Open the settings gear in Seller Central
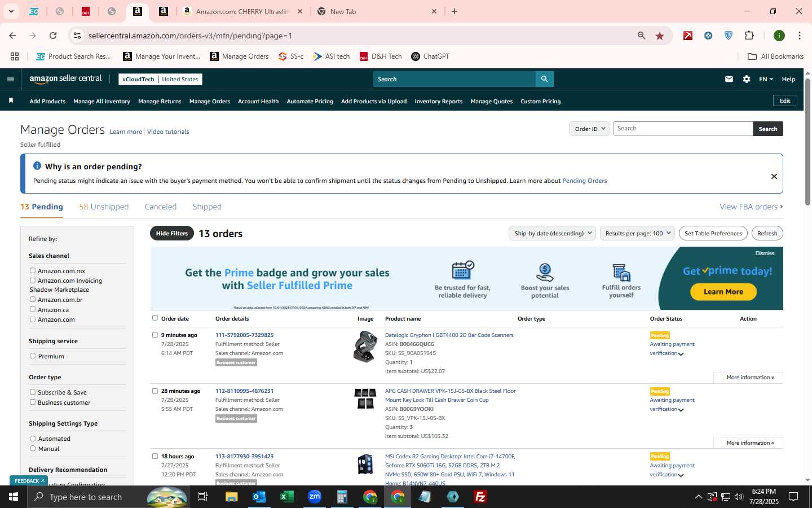Image resolution: width=812 pixels, height=508 pixels. pos(747,79)
